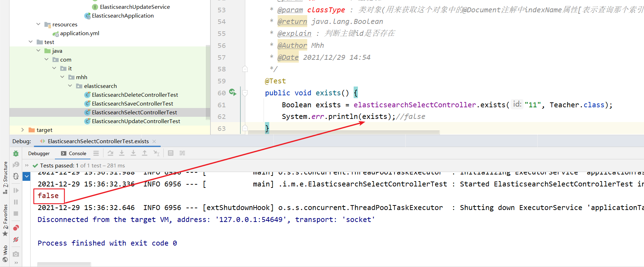Switch to the Console tab

click(x=74, y=153)
